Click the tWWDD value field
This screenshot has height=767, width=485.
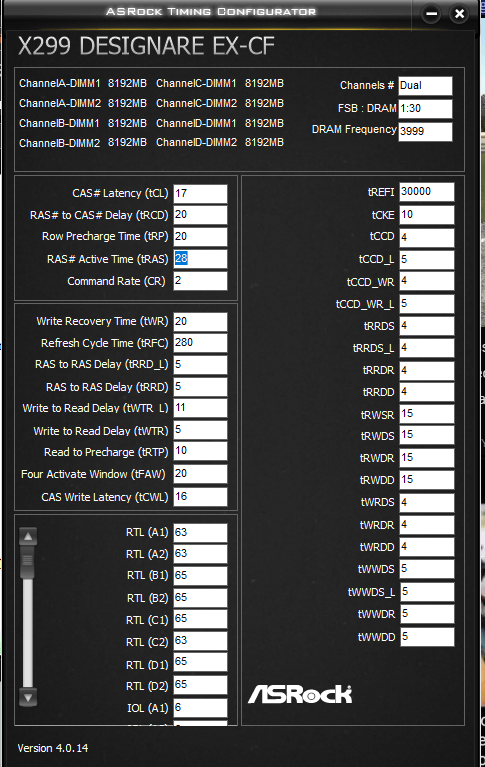pos(427,637)
